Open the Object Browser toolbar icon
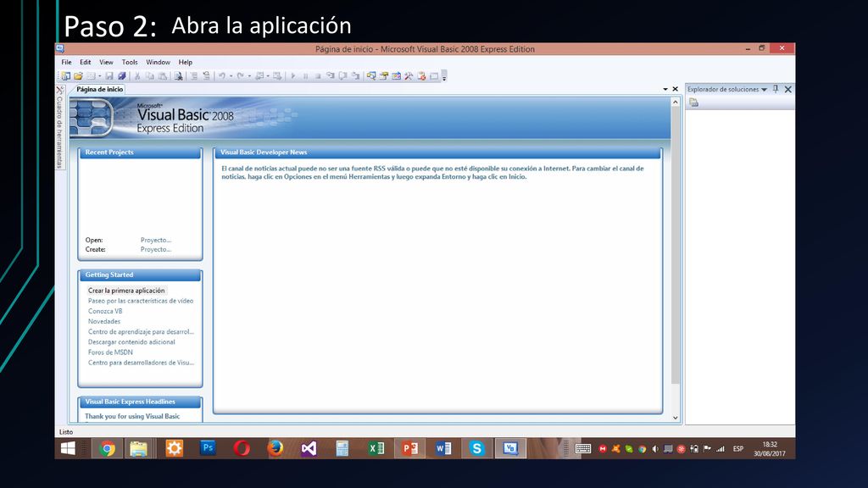Image resolution: width=868 pixels, height=488 pixels. point(397,75)
